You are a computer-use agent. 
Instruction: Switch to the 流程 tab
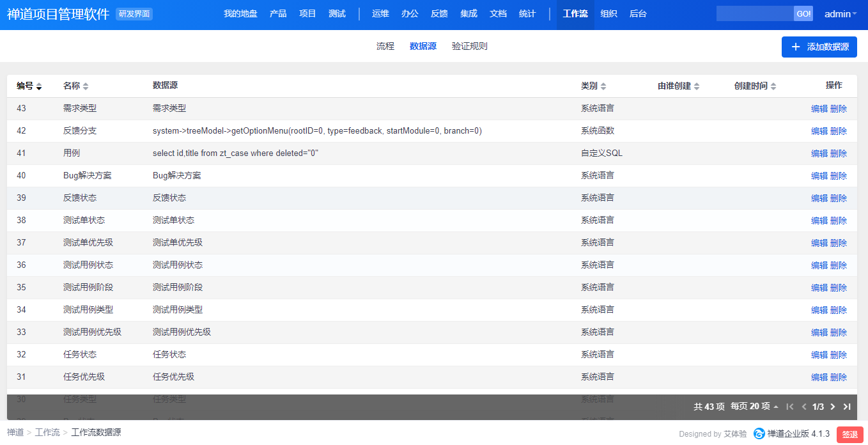[385, 46]
